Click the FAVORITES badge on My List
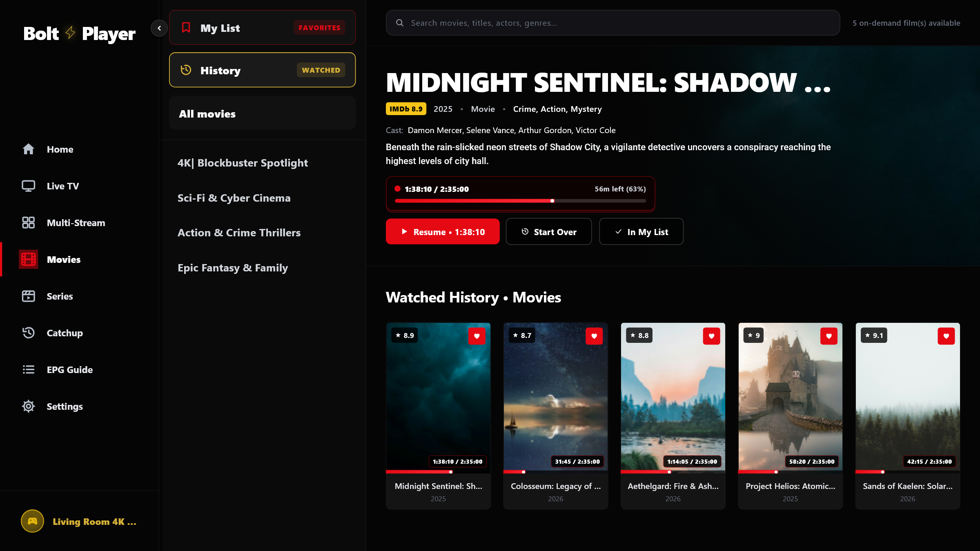This screenshot has height=551, width=980. 319,28
